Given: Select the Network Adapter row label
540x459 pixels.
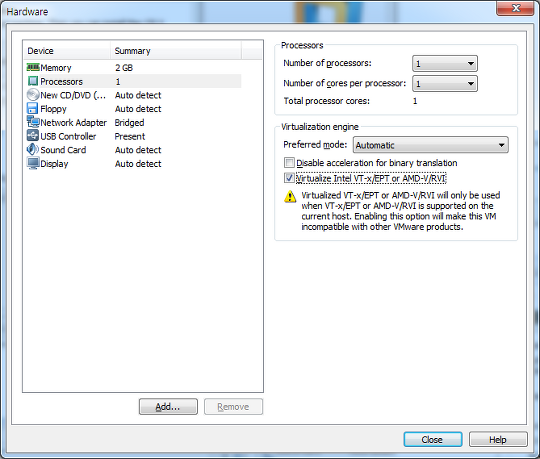Looking at the screenshot, I should 74,123.
